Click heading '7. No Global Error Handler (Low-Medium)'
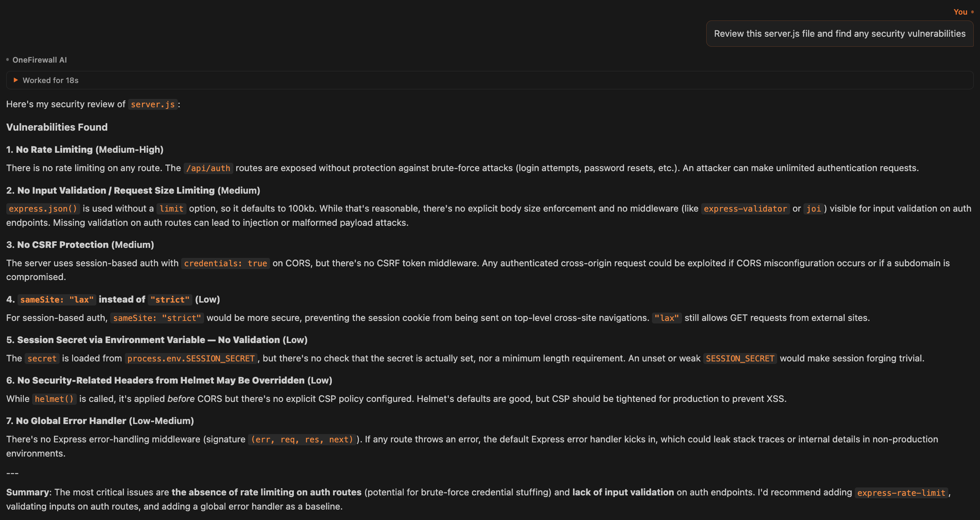This screenshot has height=520, width=980. pos(100,421)
